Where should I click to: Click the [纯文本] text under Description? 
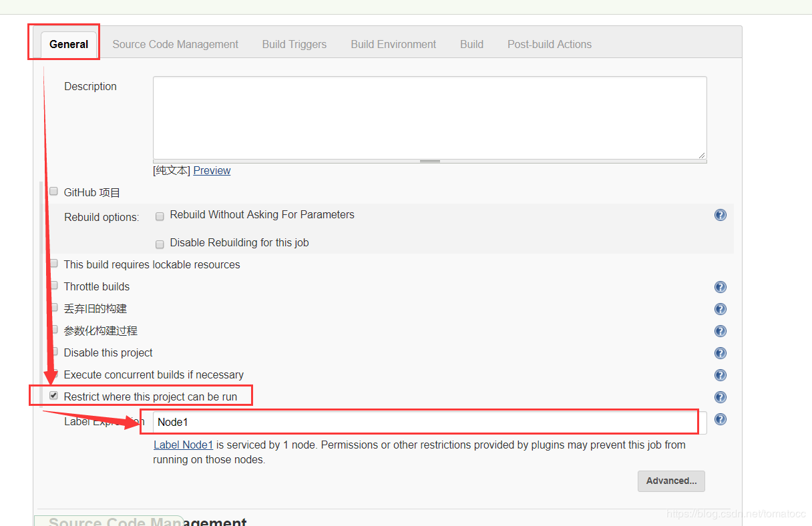click(x=172, y=170)
